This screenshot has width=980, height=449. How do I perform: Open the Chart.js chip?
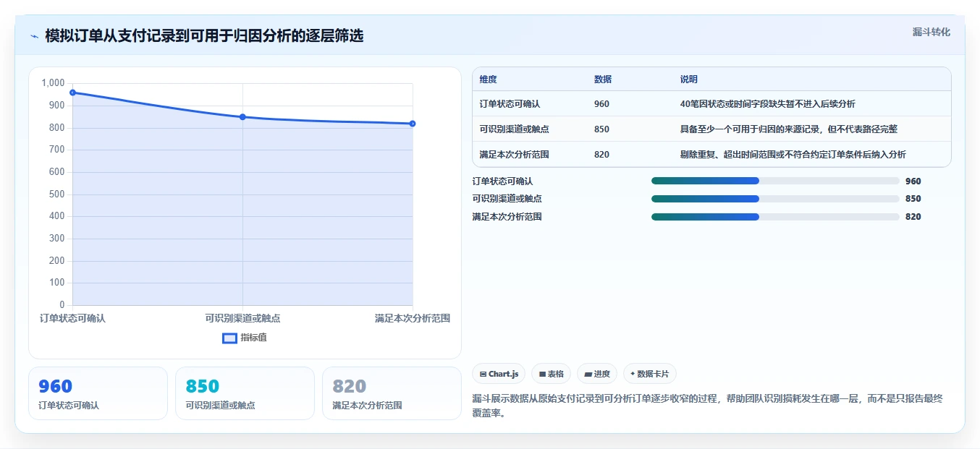point(499,374)
